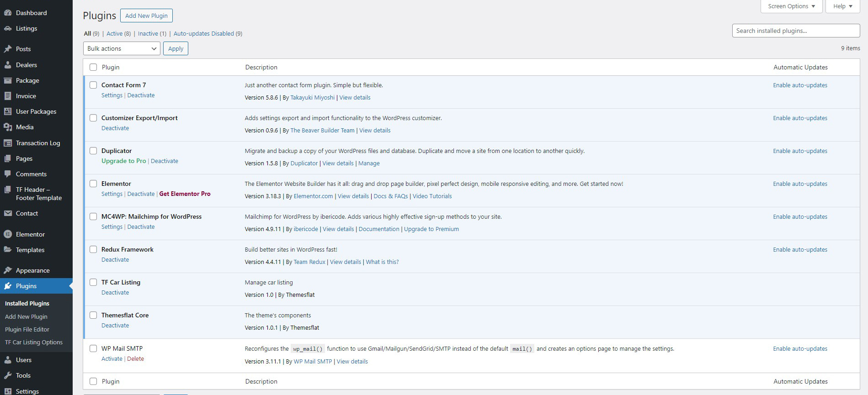Check the Customizer Export/Import checkbox
Screen dimensions: 868x395
pos(93,118)
